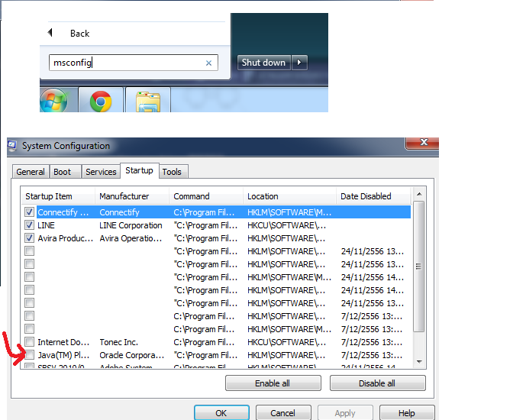Click the scroll up arrow in startup list

tap(419, 194)
